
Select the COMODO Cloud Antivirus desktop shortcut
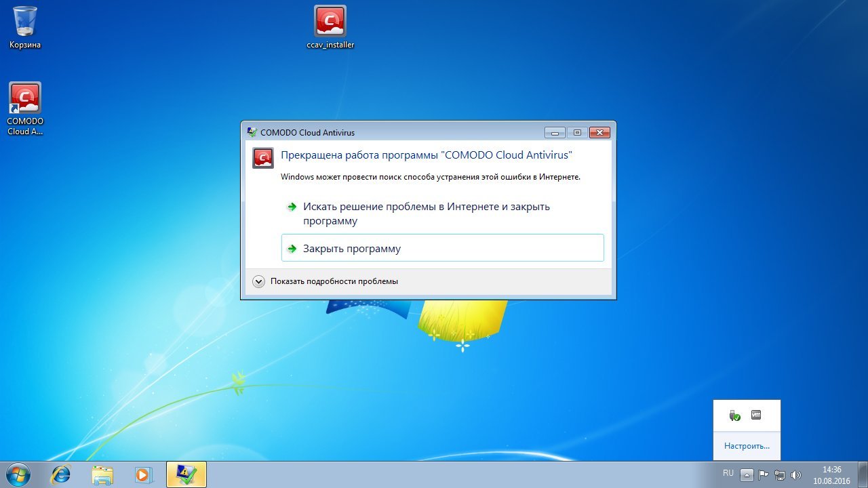coord(25,108)
